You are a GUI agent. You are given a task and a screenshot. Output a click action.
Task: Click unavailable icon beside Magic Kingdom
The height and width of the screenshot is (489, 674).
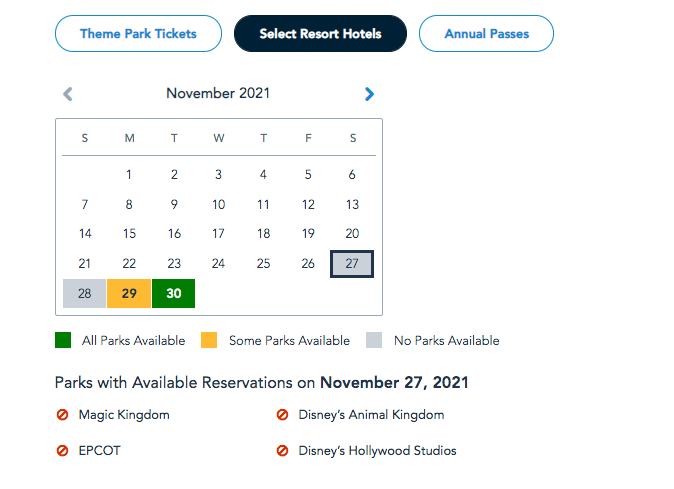63,415
